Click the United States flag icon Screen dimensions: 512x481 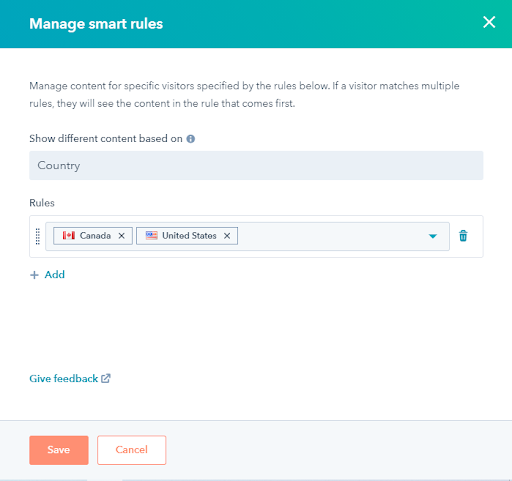151,236
